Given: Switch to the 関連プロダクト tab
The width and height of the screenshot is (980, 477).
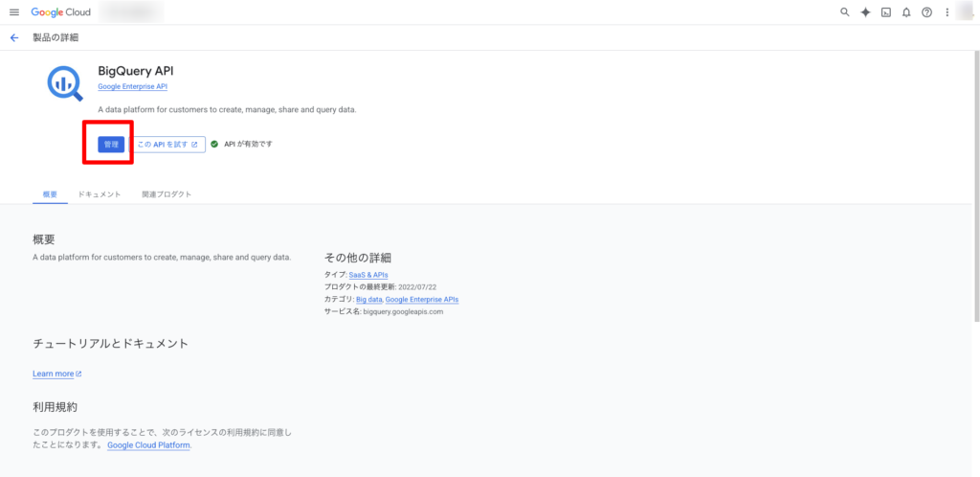Looking at the screenshot, I should (167, 194).
